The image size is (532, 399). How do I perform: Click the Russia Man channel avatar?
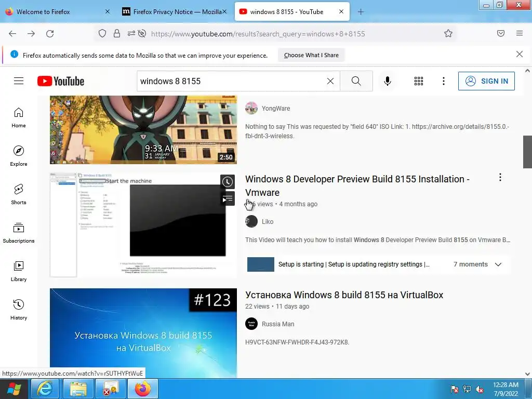click(x=251, y=324)
